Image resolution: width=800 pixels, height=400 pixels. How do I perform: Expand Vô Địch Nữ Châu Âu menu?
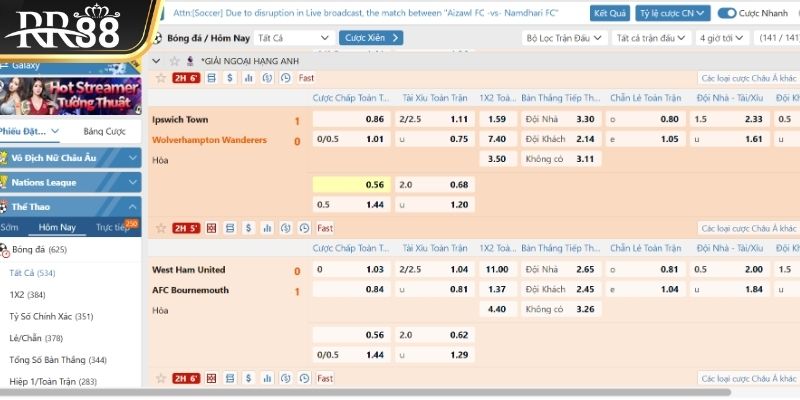point(70,158)
